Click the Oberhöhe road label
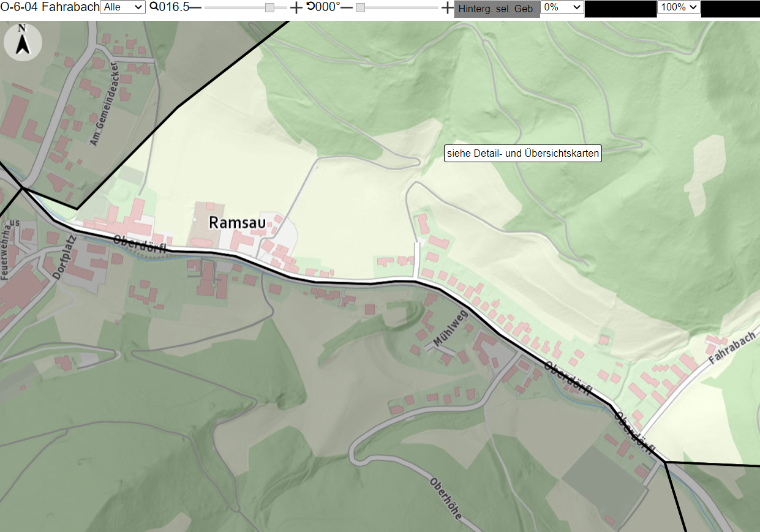Image resolution: width=760 pixels, height=532 pixels. (x=446, y=498)
